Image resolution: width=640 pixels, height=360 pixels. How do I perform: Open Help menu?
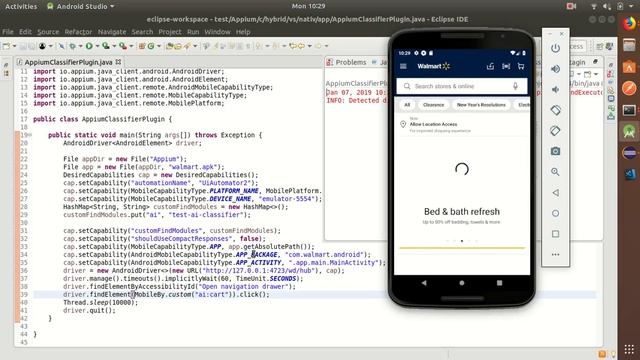(x=243, y=32)
